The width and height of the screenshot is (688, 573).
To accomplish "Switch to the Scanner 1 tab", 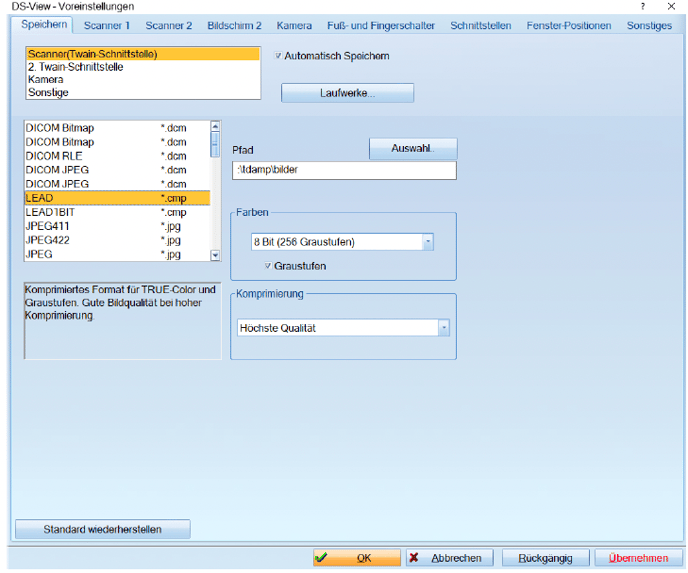I will (107, 26).
